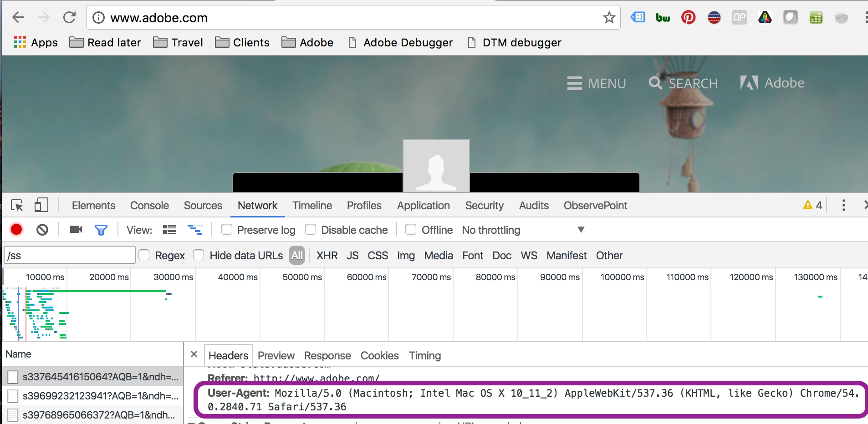The height and width of the screenshot is (424, 868).
Task: Open the green spreadsheet extension icon
Action: tap(816, 18)
